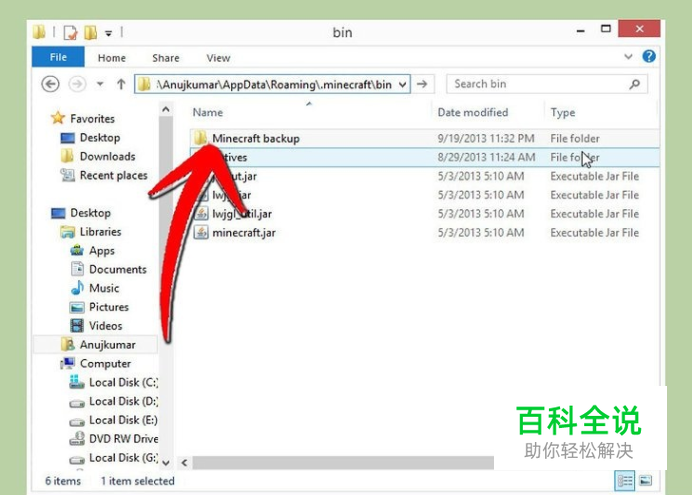
Task: Expand the ribbon with the chevron
Action: [628, 56]
